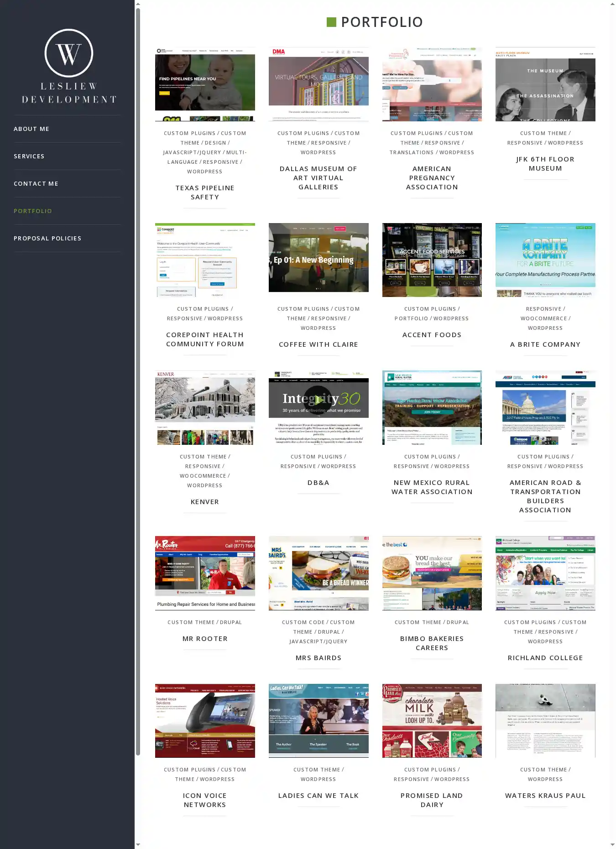
Task: Open the JFK 6th Floor Museum title link
Action: coord(545,164)
